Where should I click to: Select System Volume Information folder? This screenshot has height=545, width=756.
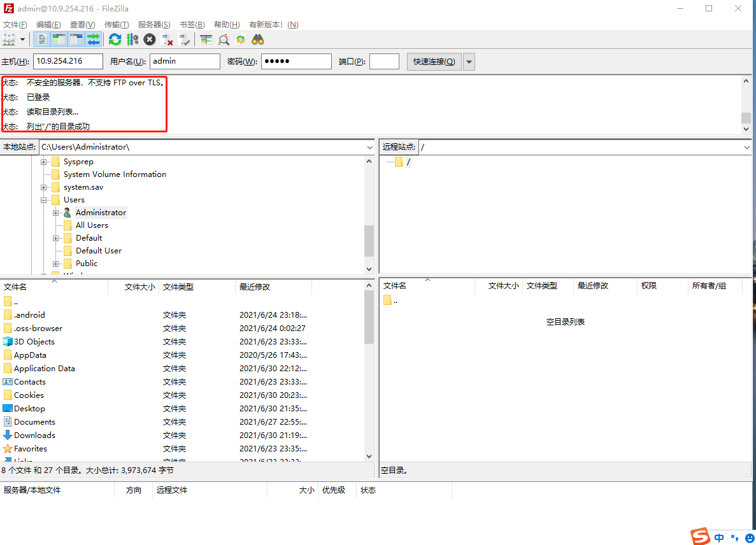115,174
